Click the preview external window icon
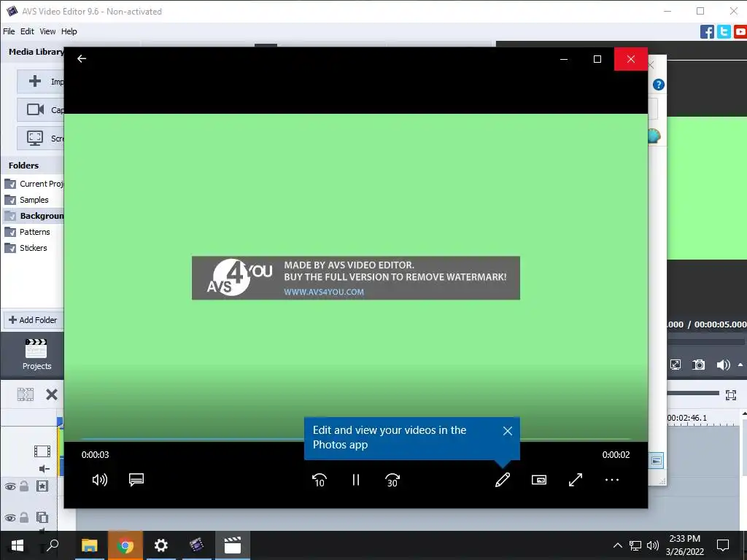 [x=676, y=365]
